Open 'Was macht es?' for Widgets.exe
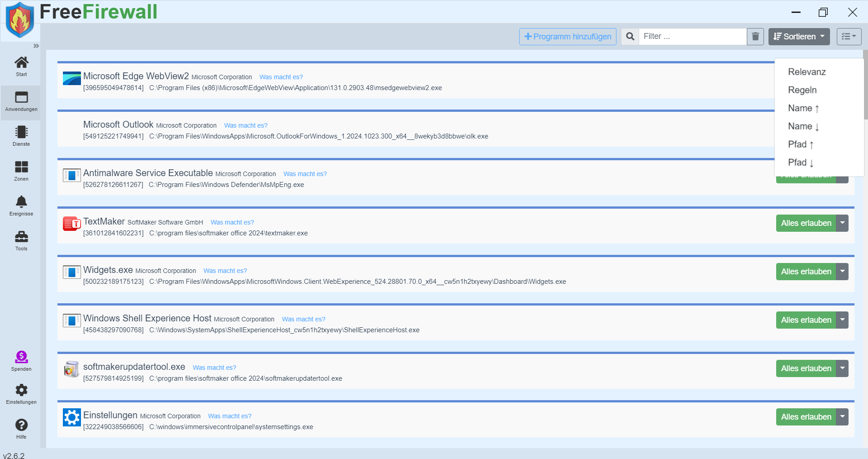This screenshot has width=868, height=459. [225, 271]
